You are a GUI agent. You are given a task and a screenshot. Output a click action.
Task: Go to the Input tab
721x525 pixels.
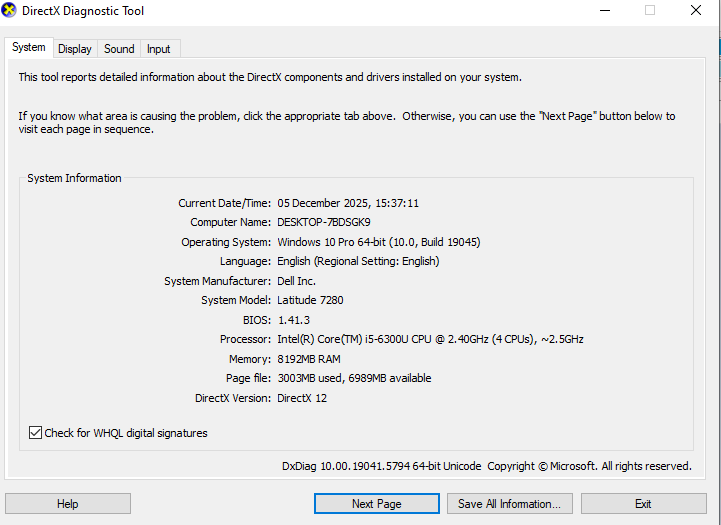pyautogui.click(x=158, y=49)
